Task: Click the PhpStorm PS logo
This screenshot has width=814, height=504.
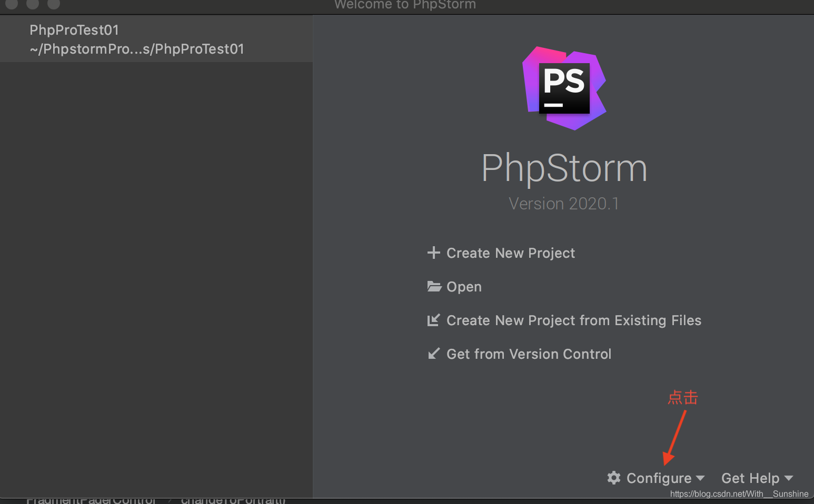Action: tap(564, 88)
